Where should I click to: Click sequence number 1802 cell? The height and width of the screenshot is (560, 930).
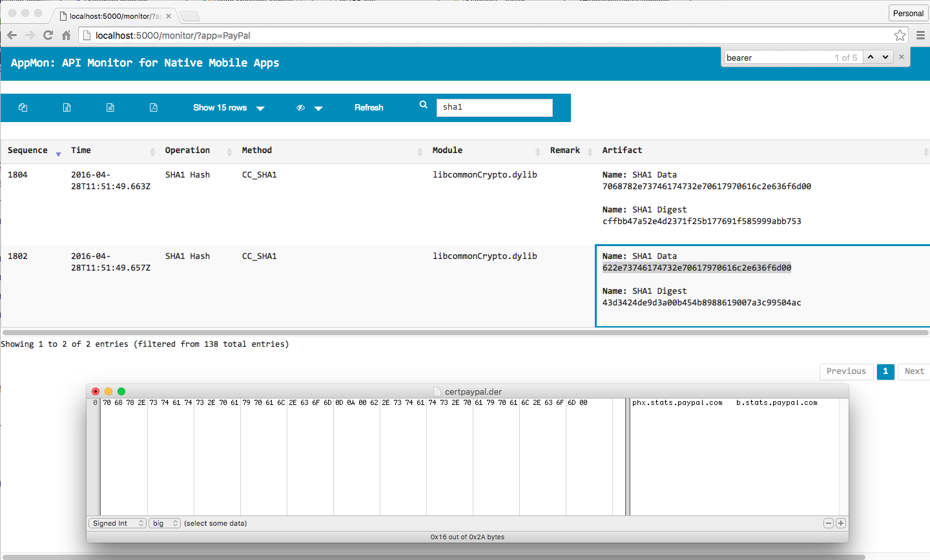point(18,256)
